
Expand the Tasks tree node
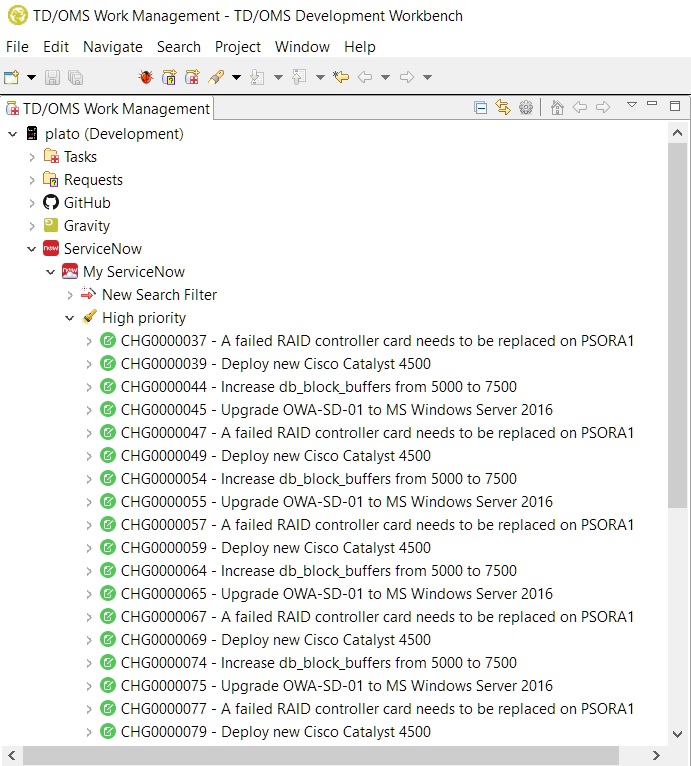coord(32,157)
